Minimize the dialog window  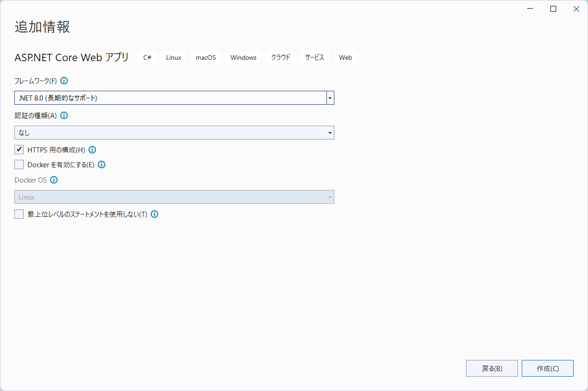pyautogui.click(x=530, y=9)
